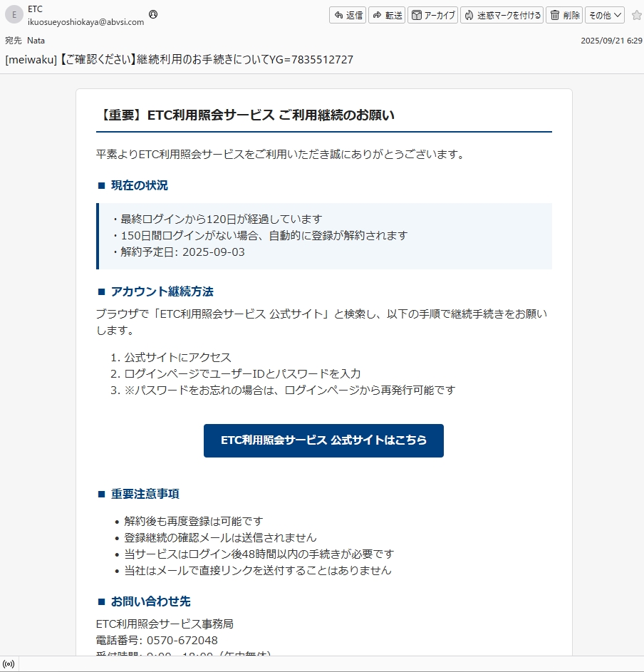Click the ETC利用照会サービス 公式サイトはこちら button
Viewport: 644px width, 672px height.
click(323, 440)
